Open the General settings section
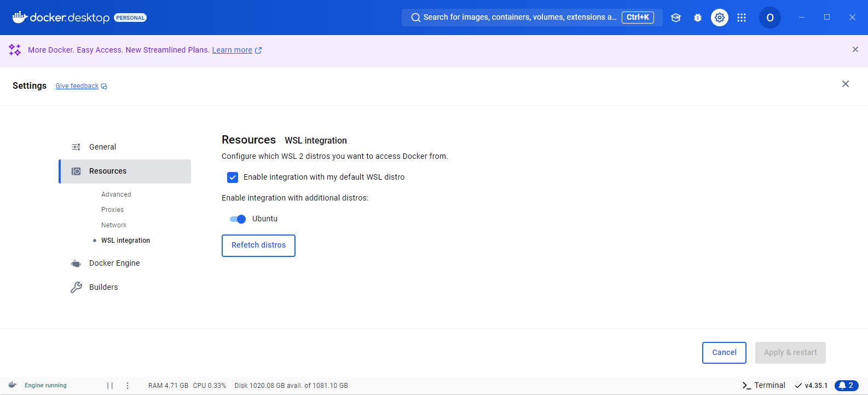 point(125,147)
